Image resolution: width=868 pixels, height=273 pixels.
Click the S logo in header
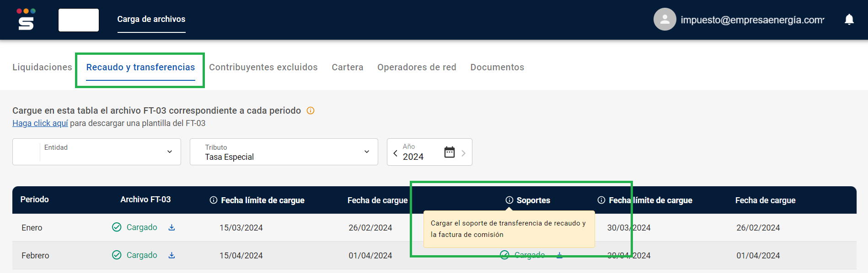pos(26,19)
